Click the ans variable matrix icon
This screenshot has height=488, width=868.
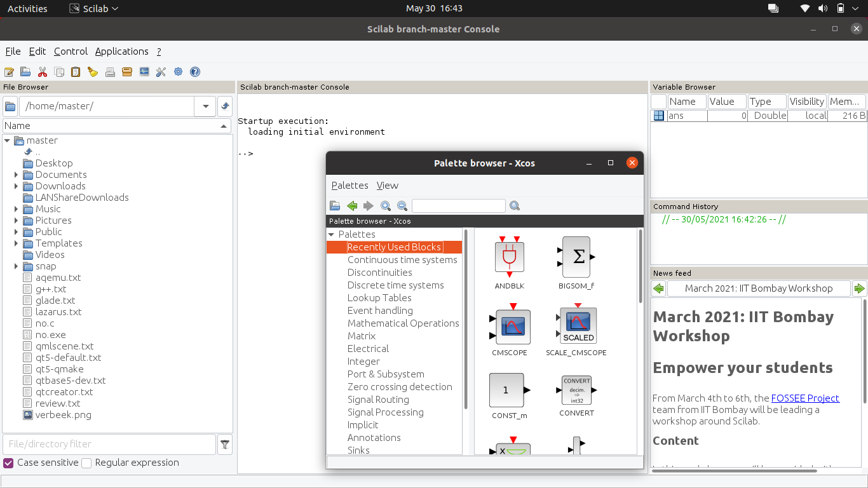(659, 116)
